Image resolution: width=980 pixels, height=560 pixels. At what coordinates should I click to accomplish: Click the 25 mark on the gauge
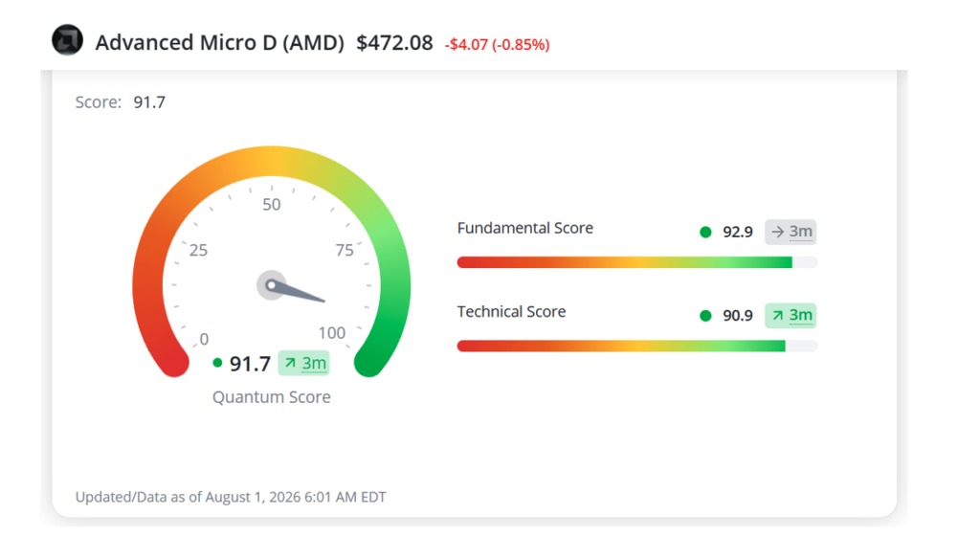[x=198, y=250]
